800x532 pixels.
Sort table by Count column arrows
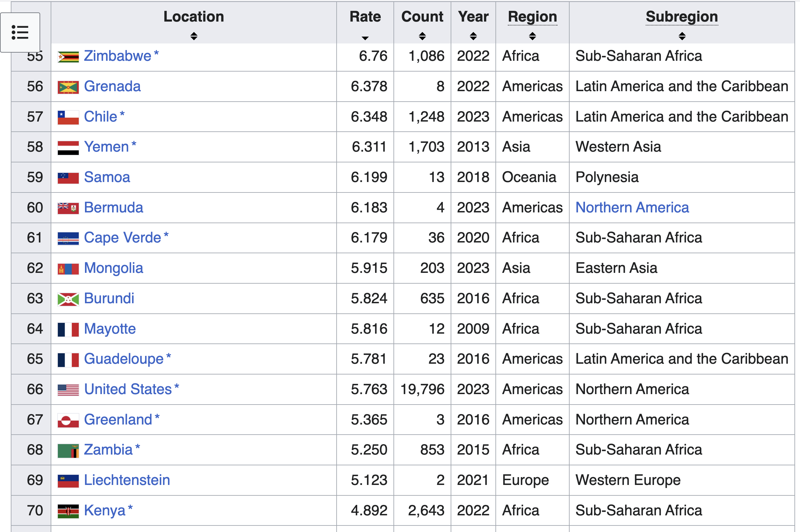pos(422,36)
